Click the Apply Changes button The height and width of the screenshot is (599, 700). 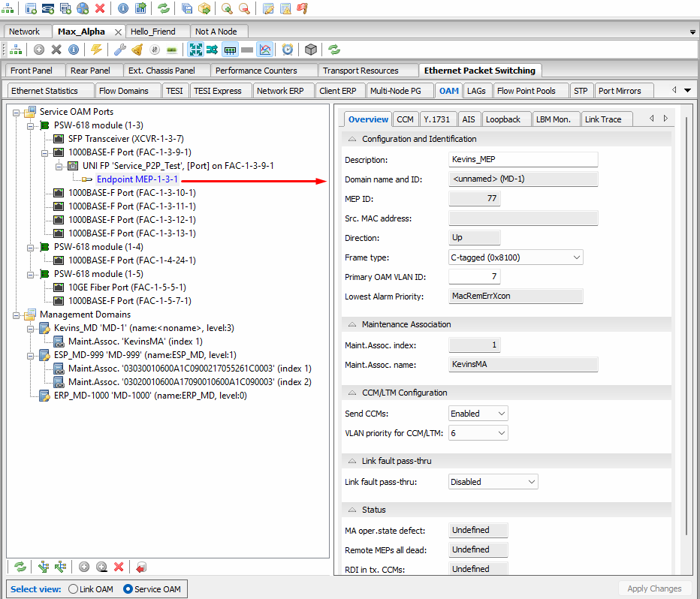tap(654, 588)
